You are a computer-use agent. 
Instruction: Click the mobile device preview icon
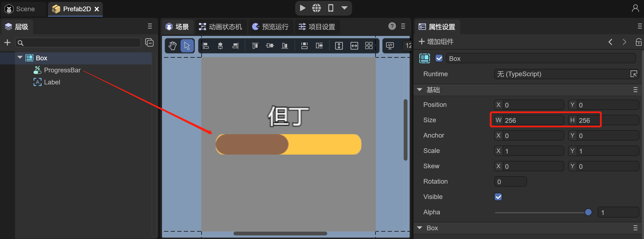click(331, 8)
